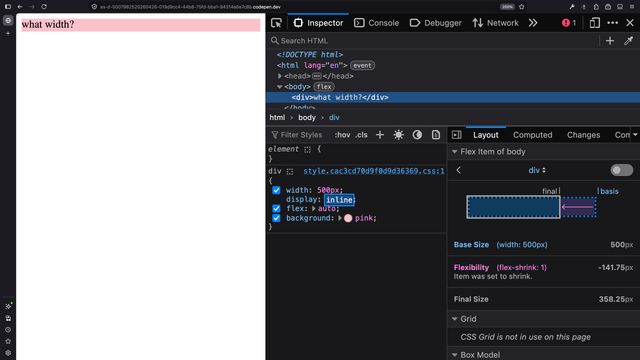Open the browser hamburger menu
This screenshot has width=640, height=360.
pos(632,7)
